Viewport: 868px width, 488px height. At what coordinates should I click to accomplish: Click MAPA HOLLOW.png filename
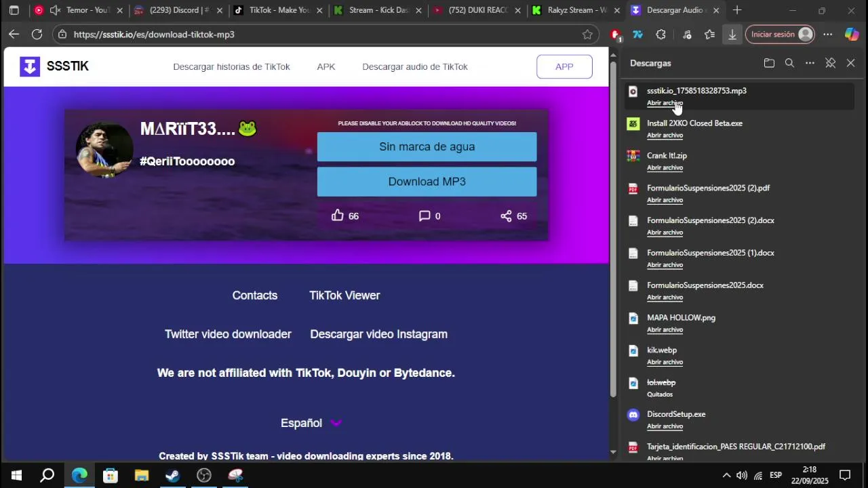click(681, 318)
